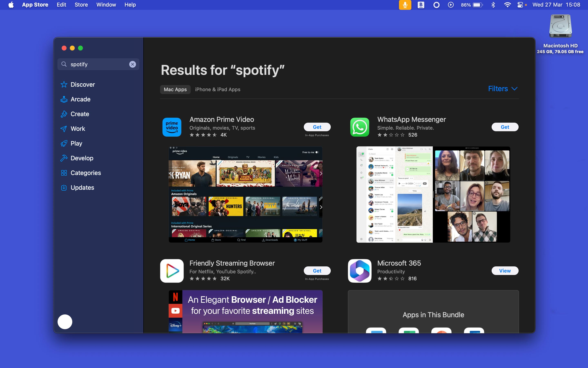
Task: Click the Productivity subtitle under Microsoft 365
Action: [391, 271]
